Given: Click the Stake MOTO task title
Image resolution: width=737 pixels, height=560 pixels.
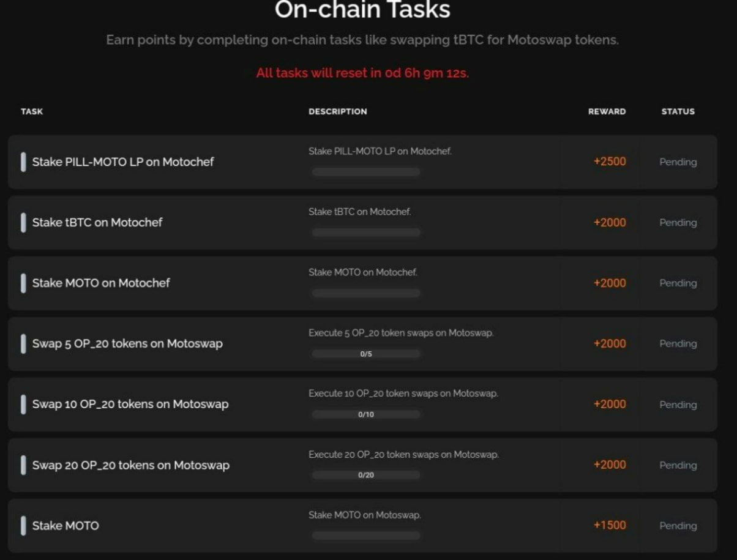Looking at the screenshot, I should (x=65, y=526).
